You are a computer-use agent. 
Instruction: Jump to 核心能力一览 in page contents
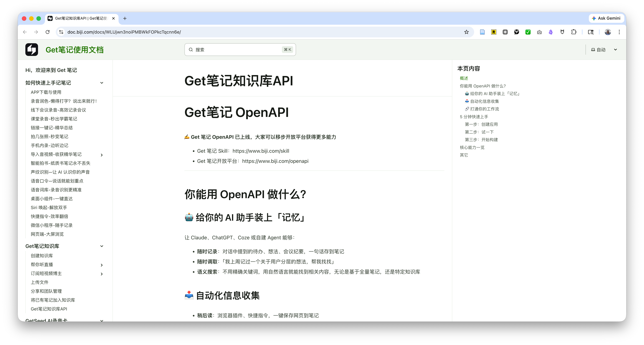pos(472,147)
